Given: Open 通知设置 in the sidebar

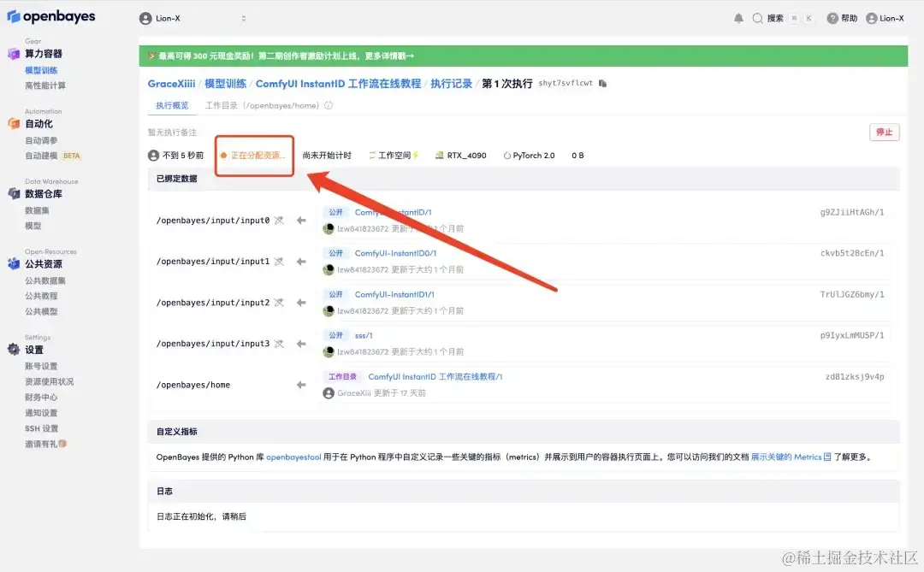Looking at the screenshot, I should 41,412.
